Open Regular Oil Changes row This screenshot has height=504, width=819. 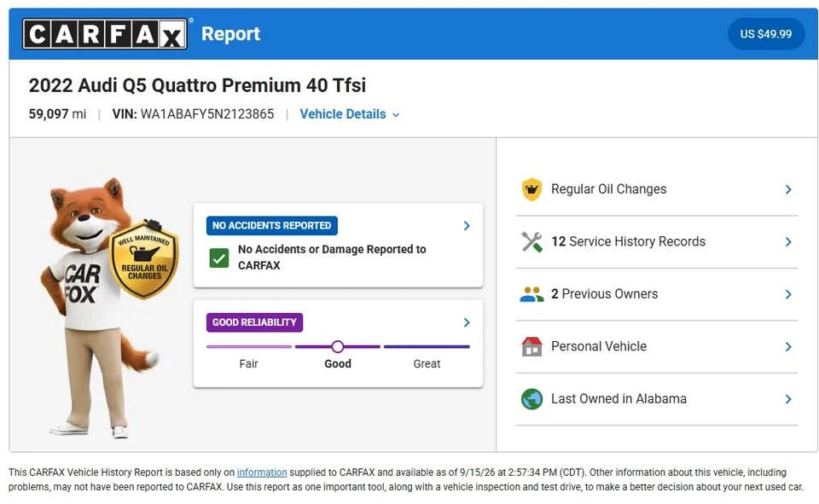657,189
